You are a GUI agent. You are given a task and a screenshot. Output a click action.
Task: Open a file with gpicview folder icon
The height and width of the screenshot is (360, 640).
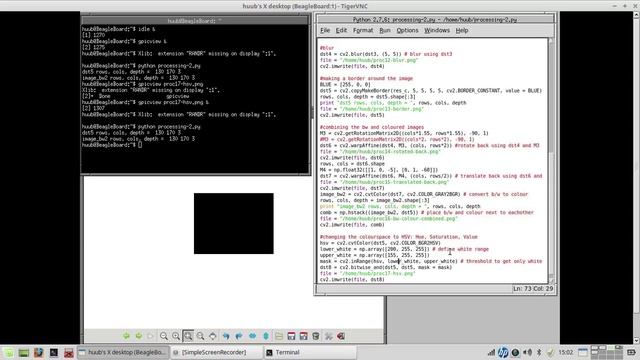click(x=279, y=336)
